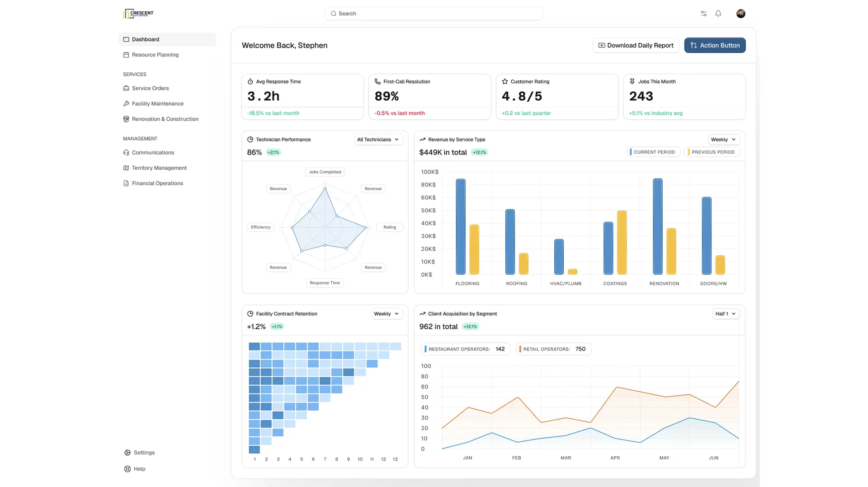Click the blue HVAC/Plumb bar

click(559, 257)
